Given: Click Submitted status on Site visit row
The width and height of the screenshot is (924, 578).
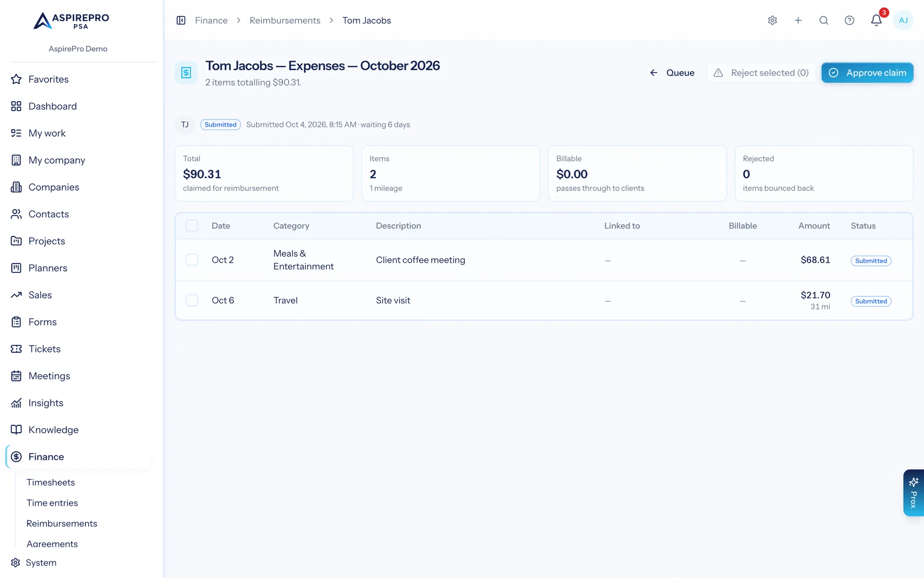Looking at the screenshot, I should 871,301.
